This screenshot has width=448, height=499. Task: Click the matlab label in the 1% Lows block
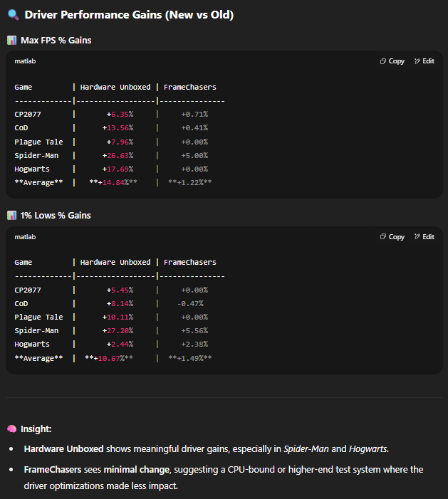coord(25,237)
